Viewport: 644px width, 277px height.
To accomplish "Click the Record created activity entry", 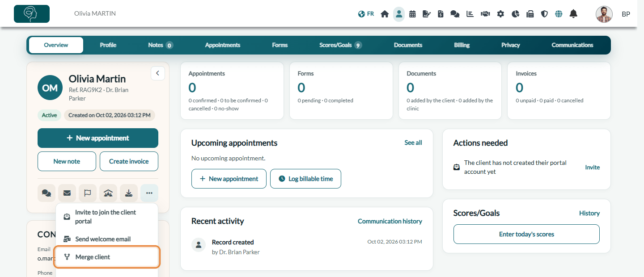I will (307, 247).
